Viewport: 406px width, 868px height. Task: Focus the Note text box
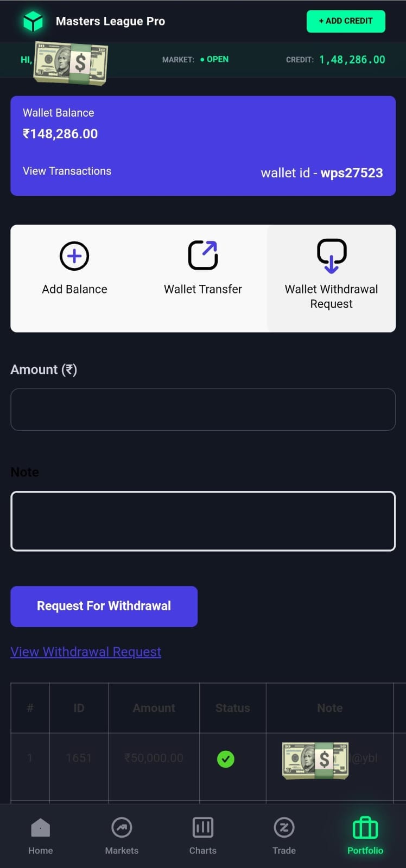click(203, 521)
